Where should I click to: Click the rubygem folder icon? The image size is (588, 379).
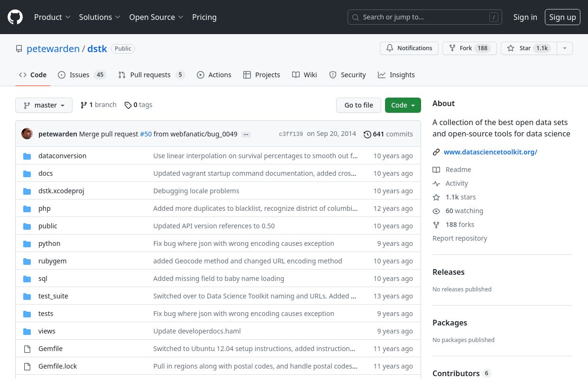tap(27, 261)
